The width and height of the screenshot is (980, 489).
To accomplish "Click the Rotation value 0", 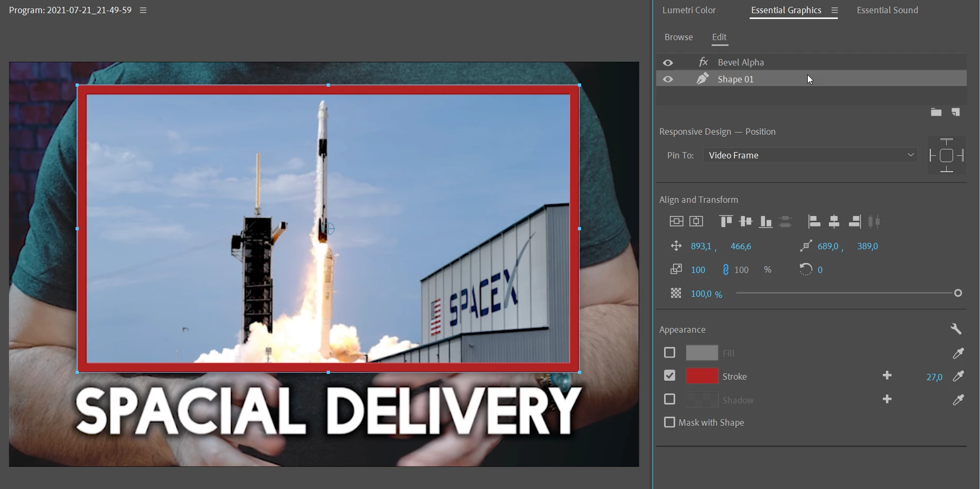I will pyautogui.click(x=820, y=270).
